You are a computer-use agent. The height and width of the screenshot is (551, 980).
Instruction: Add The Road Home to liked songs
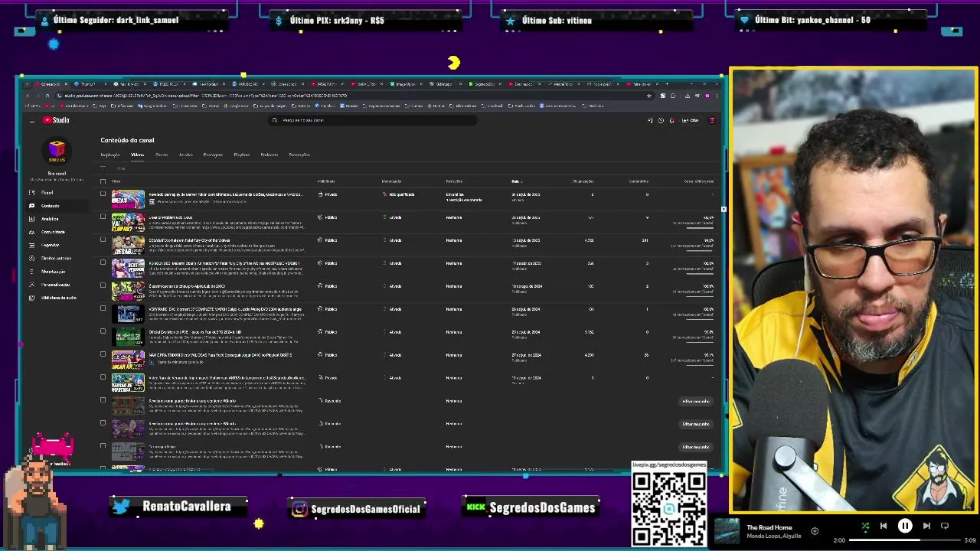pyautogui.click(x=815, y=531)
